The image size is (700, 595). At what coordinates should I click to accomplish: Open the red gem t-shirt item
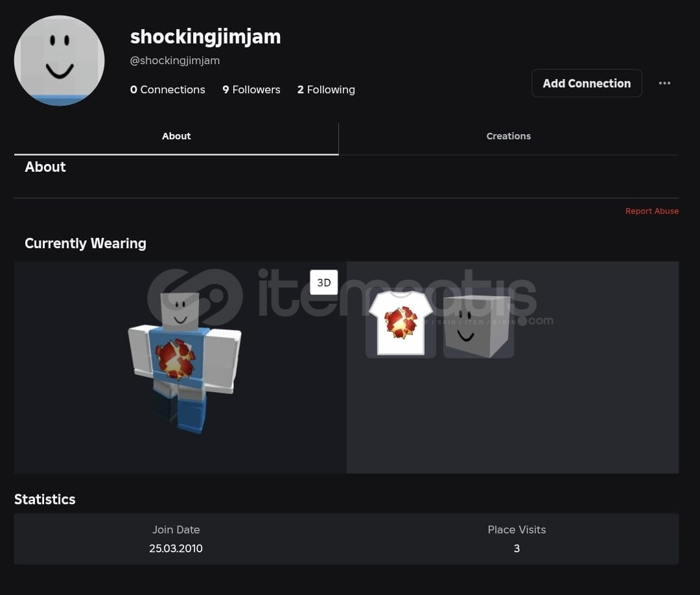pyautogui.click(x=401, y=323)
